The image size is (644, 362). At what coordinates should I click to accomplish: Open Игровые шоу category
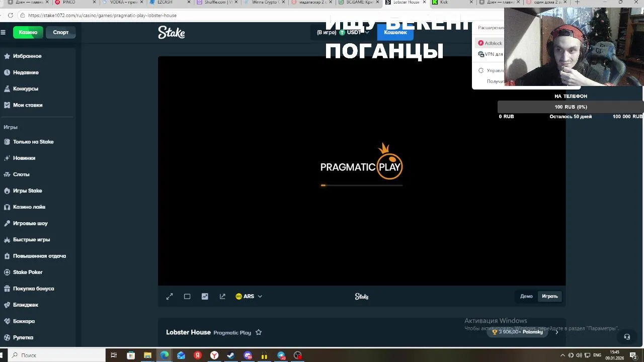click(30, 223)
